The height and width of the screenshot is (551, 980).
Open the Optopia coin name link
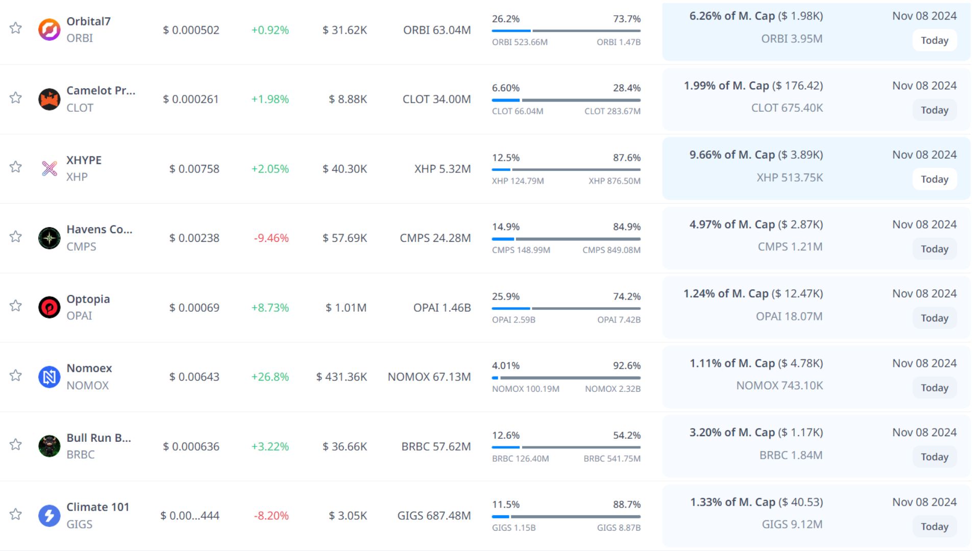[x=88, y=299]
